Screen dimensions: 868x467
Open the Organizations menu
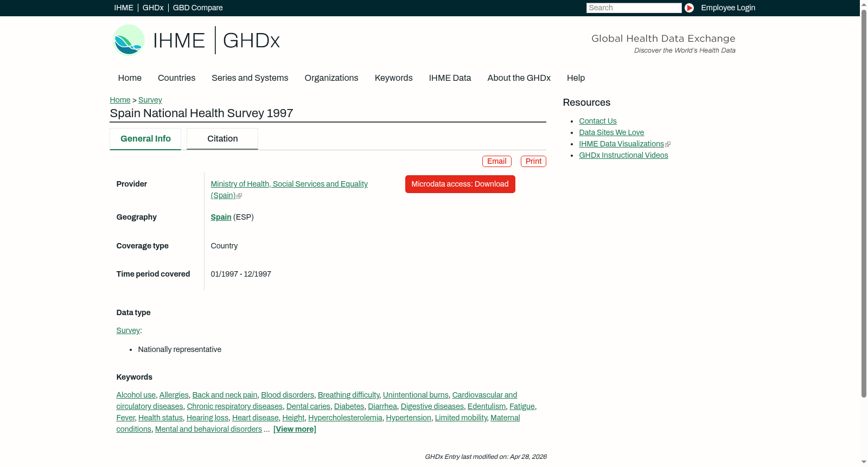coord(331,78)
